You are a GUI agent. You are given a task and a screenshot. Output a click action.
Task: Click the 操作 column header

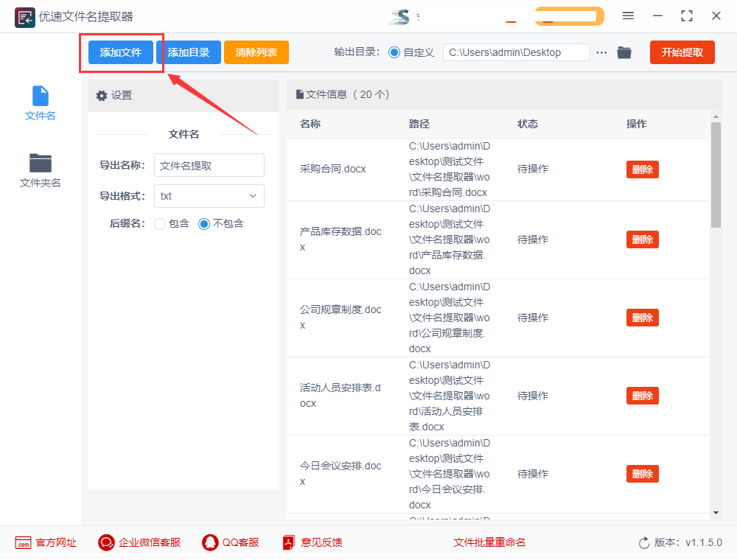click(637, 124)
